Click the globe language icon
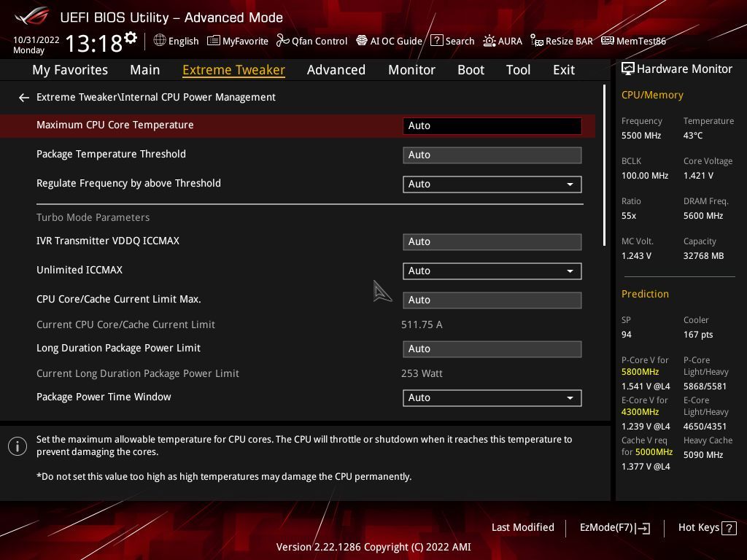The height and width of the screenshot is (560, 747). click(160, 41)
